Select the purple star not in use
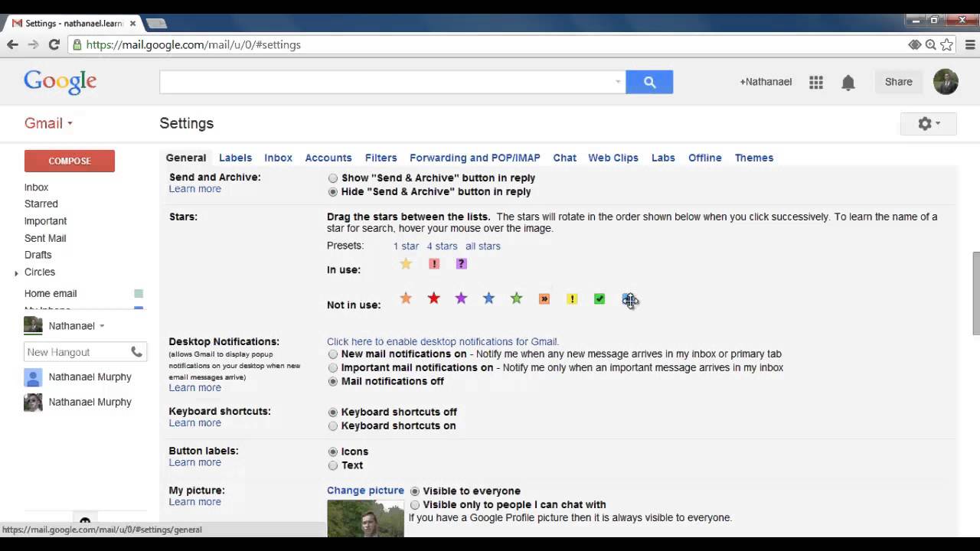Screen dimensions: 980x551 [461, 298]
